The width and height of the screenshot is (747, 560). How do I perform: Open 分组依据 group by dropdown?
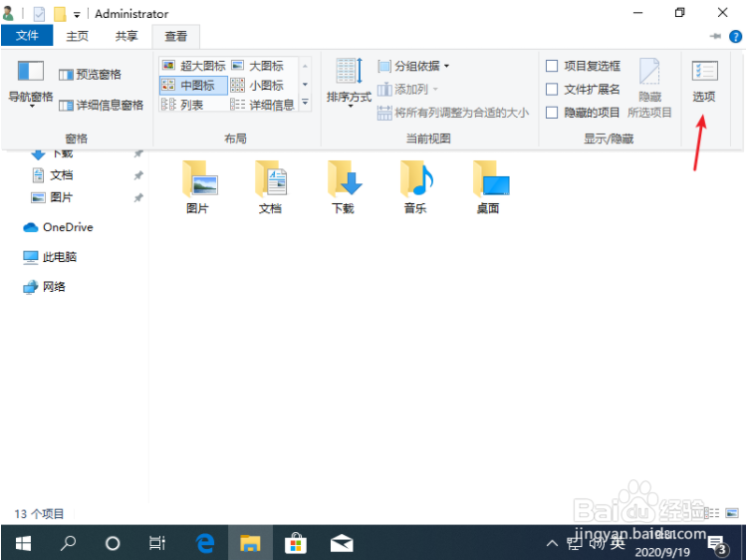(413, 66)
